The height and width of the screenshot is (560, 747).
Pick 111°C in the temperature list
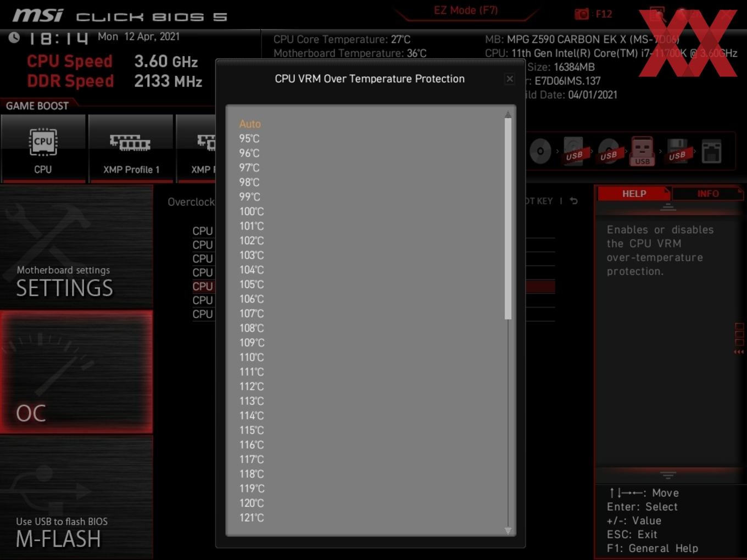pos(252,372)
